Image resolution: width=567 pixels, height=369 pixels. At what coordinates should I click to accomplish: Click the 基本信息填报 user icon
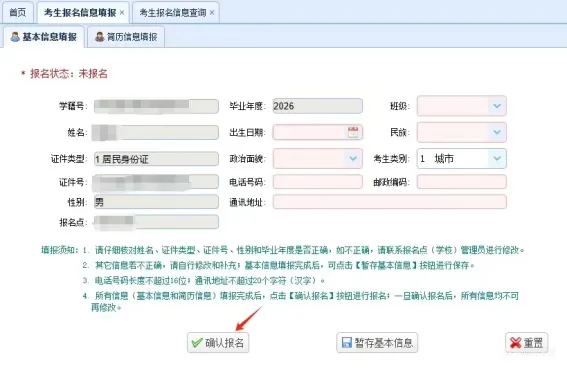click(x=15, y=37)
